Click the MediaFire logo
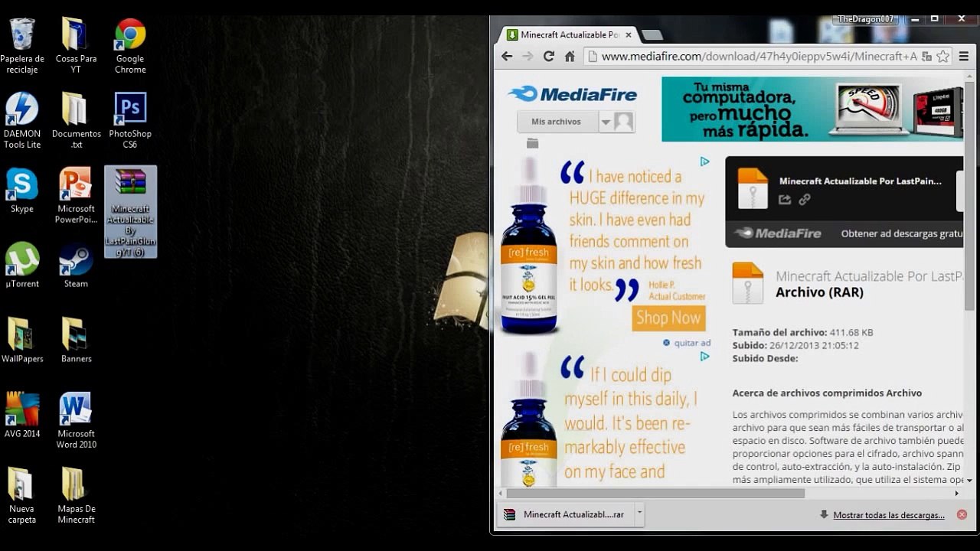This screenshot has height=551, width=980. [573, 94]
